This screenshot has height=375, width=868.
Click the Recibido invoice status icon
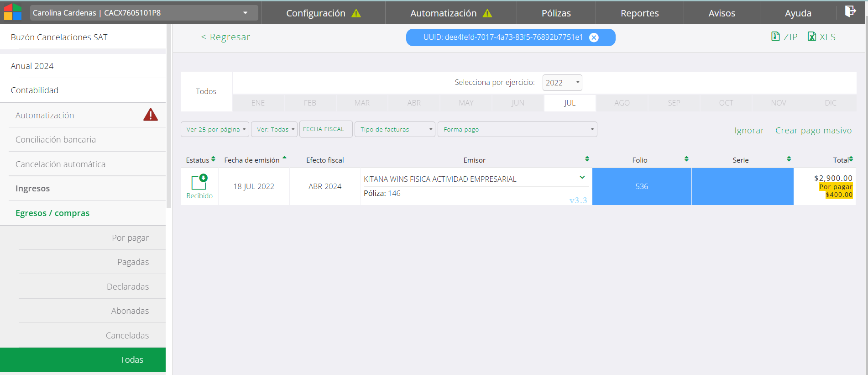199,182
